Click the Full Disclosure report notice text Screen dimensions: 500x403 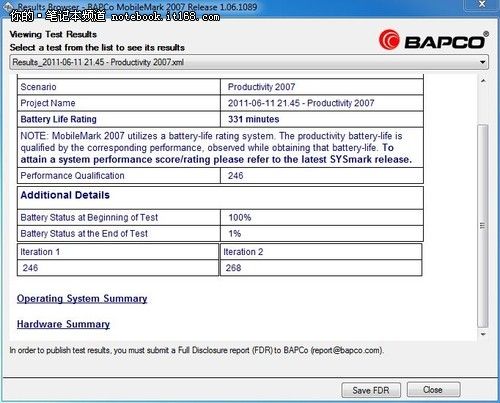point(197,350)
